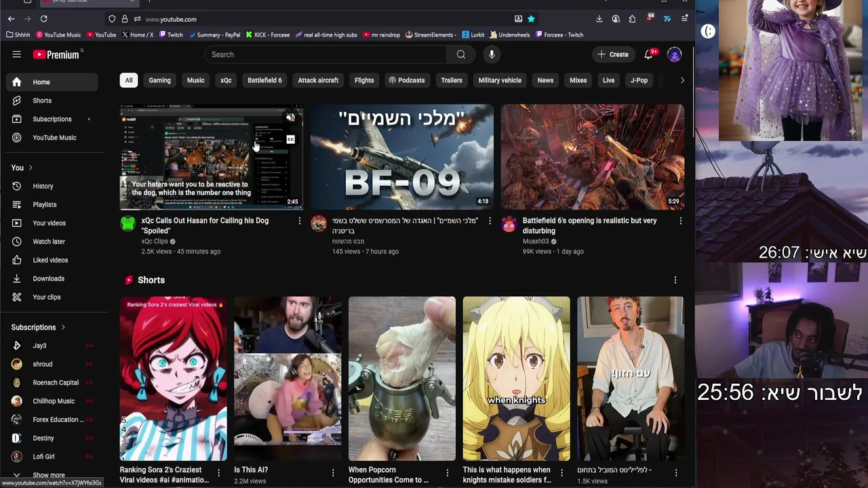Open the Destiny channel subscription
Image resolution: width=868 pixels, height=488 pixels.
52,438
